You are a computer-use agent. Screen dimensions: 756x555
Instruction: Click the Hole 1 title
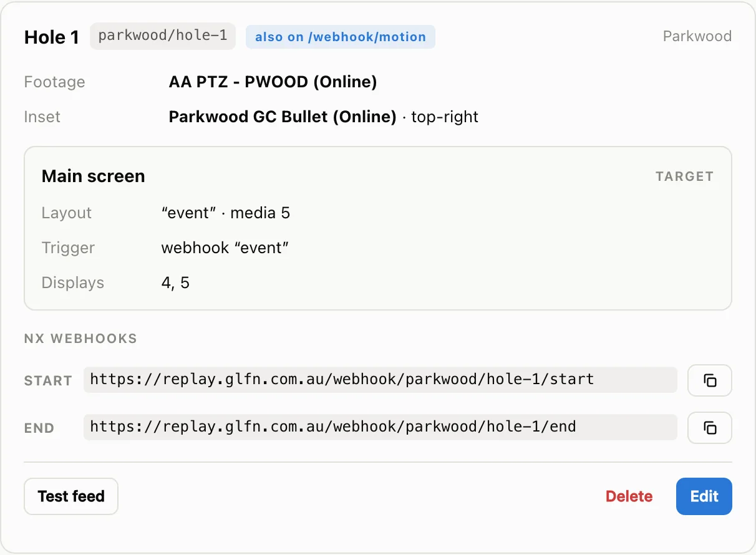pyautogui.click(x=52, y=37)
